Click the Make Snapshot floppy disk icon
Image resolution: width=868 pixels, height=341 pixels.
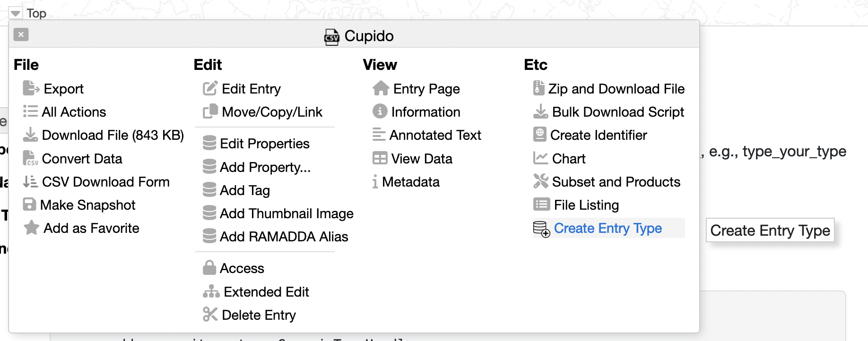[29, 205]
